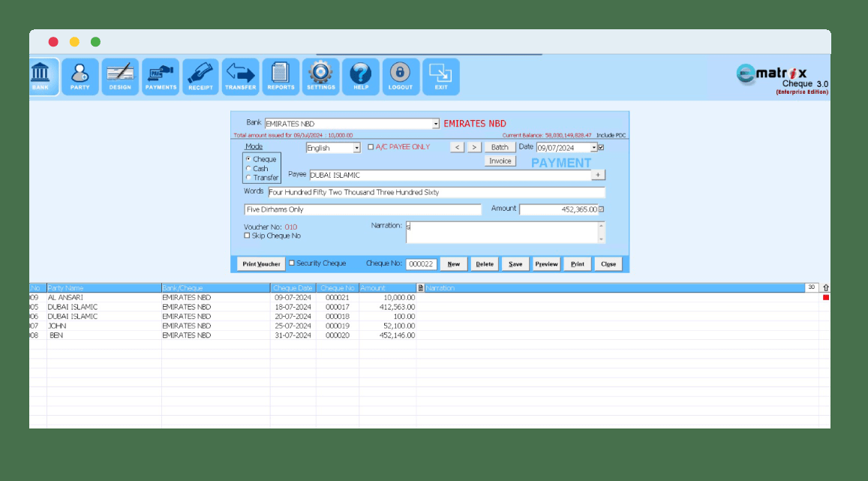Click the Help question mark icon
The width and height of the screenshot is (868, 481).
pyautogui.click(x=361, y=77)
